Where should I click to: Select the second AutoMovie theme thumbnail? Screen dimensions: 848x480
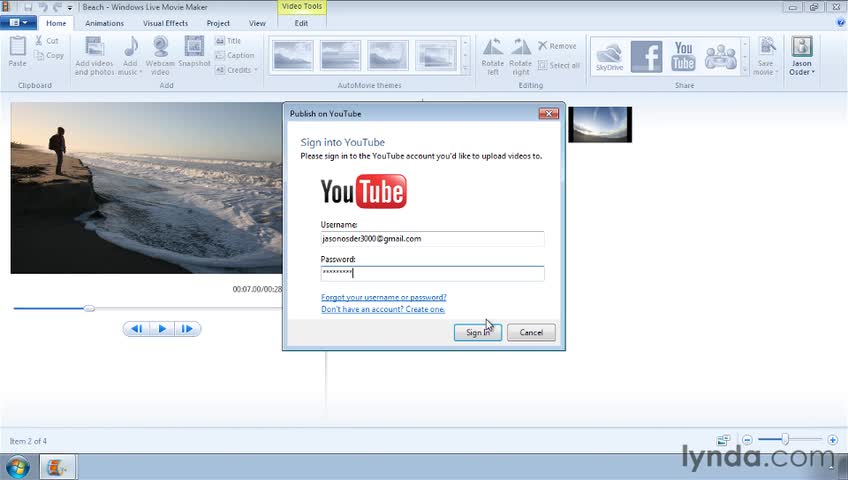(x=340, y=55)
